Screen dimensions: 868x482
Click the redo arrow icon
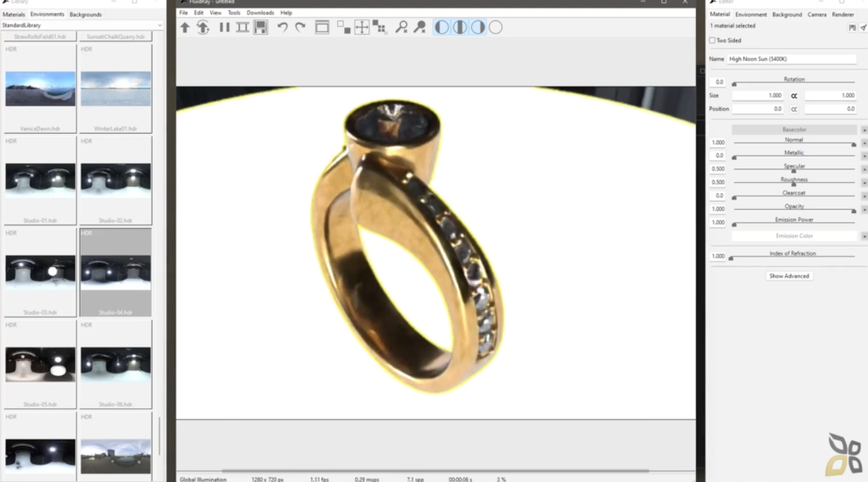300,27
